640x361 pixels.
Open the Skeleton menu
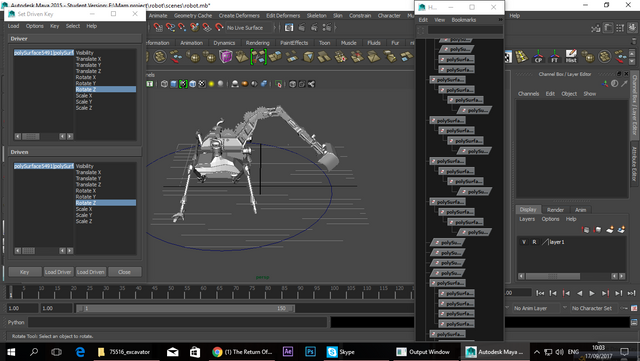[x=316, y=16]
